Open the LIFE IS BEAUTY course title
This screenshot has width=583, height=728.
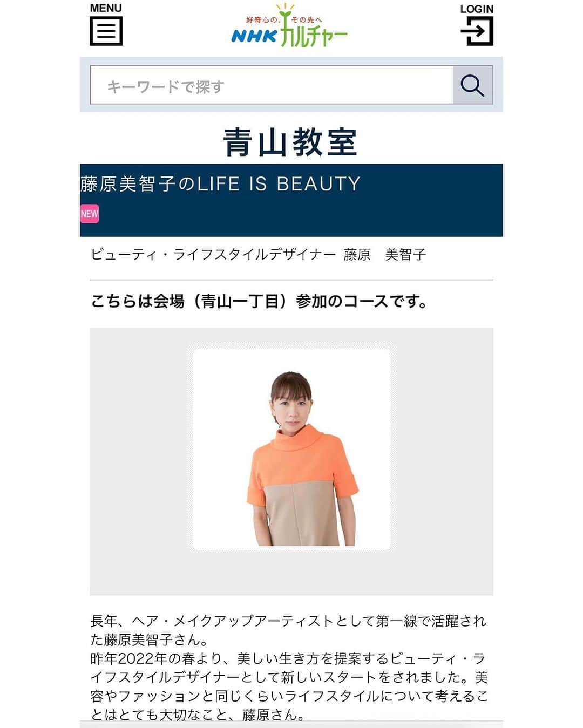[220, 184]
